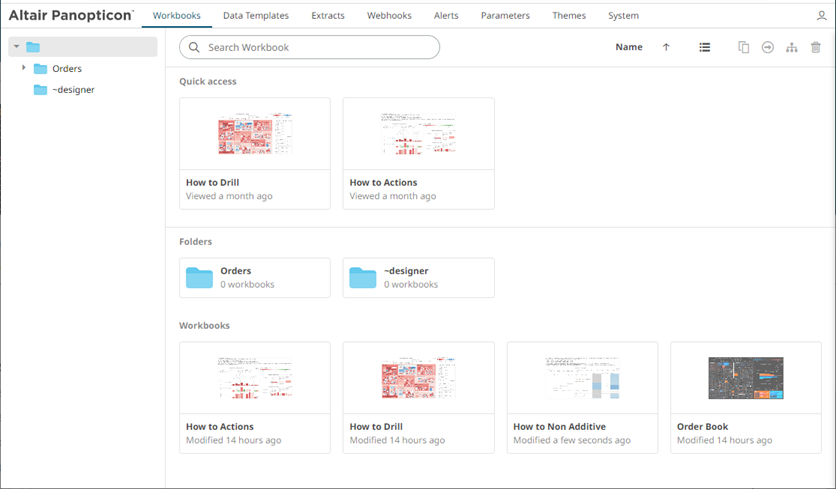Open the Orders folder tile icon
Image resolution: width=836 pixels, height=489 pixels.
(x=200, y=277)
